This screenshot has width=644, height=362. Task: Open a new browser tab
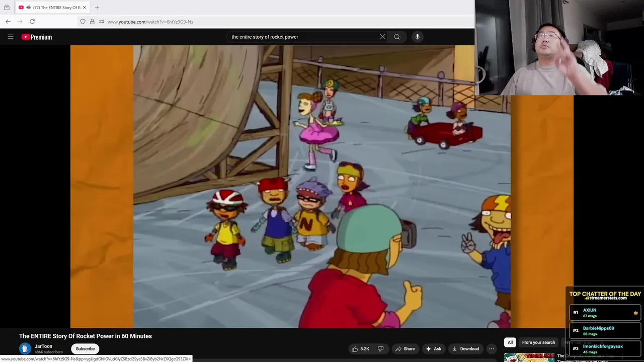[97, 8]
